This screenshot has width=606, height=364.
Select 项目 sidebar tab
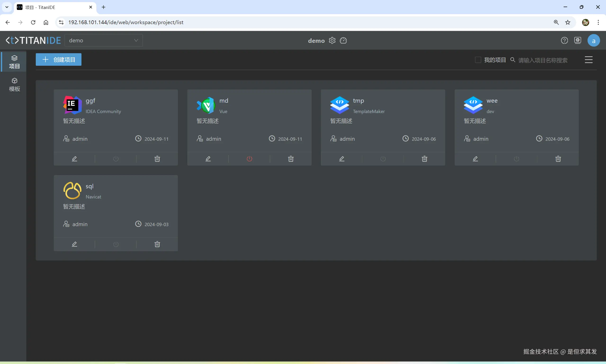(14, 62)
